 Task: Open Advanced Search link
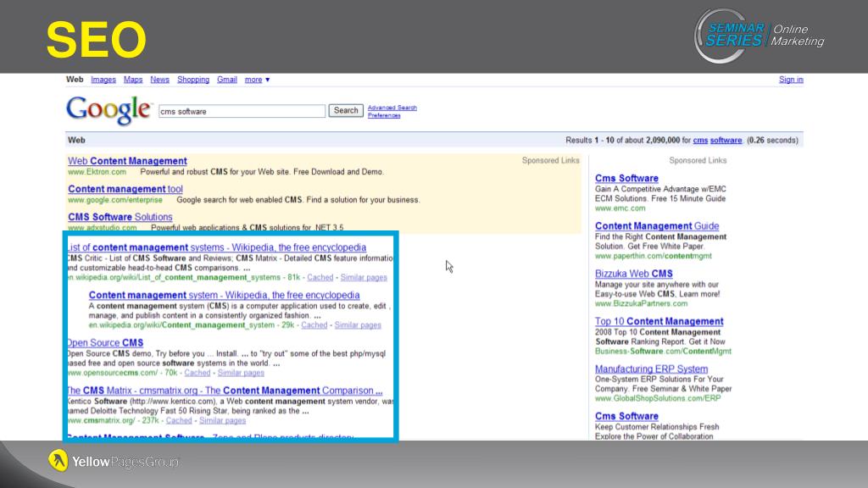tap(392, 108)
